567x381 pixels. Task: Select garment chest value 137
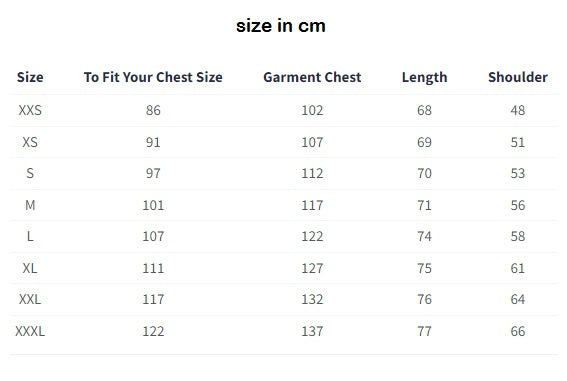(x=312, y=331)
